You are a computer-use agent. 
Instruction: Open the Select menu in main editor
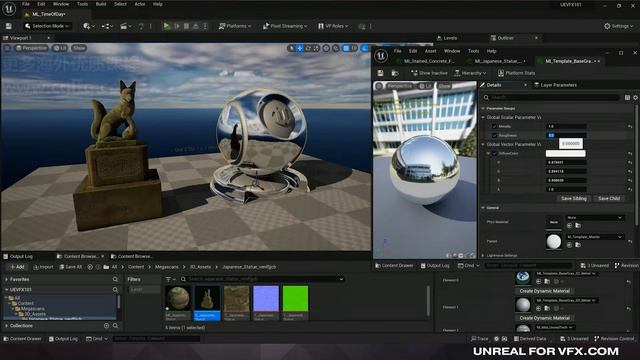[x=120, y=4]
